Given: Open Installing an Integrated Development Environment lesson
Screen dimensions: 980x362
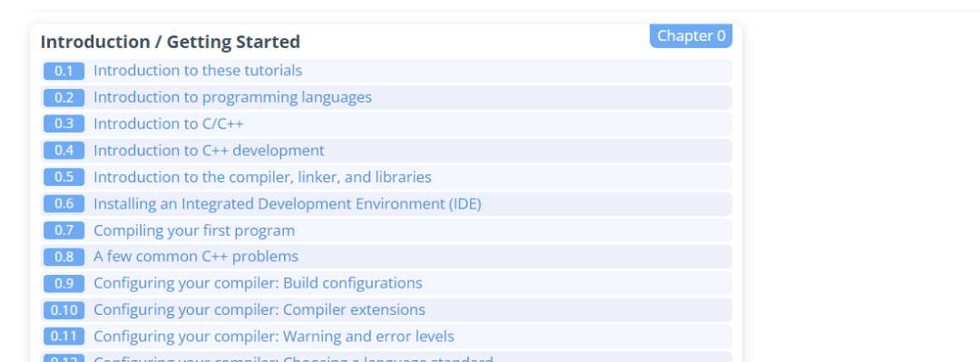Looking at the screenshot, I should tap(288, 204).
